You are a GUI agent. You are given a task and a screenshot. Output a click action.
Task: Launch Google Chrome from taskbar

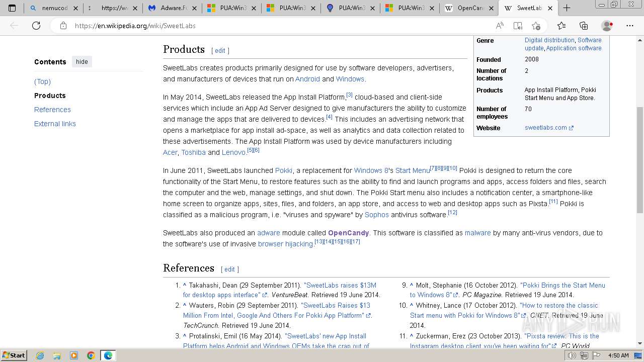[91, 355]
